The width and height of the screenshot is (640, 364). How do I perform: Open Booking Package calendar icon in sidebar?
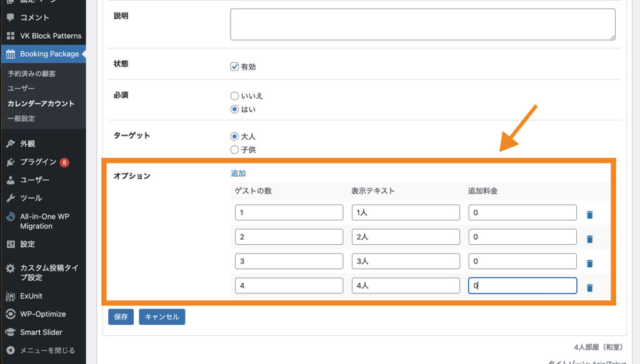point(11,54)
